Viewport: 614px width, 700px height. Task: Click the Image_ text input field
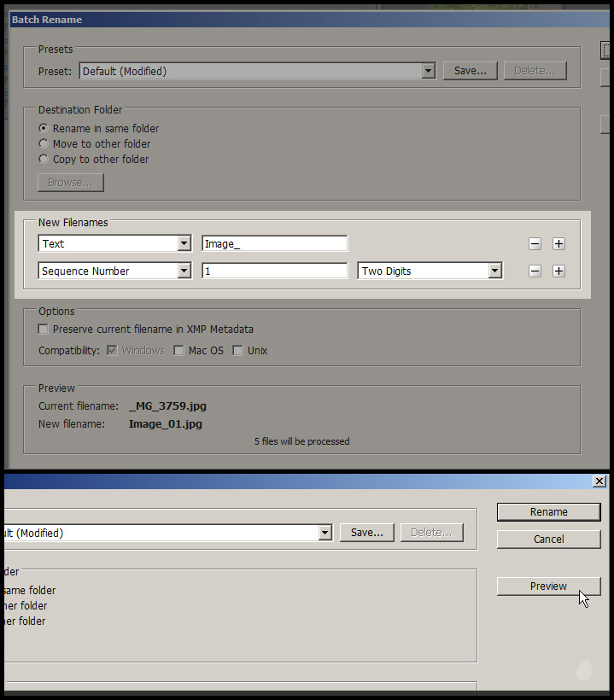[x=274, y=244]
